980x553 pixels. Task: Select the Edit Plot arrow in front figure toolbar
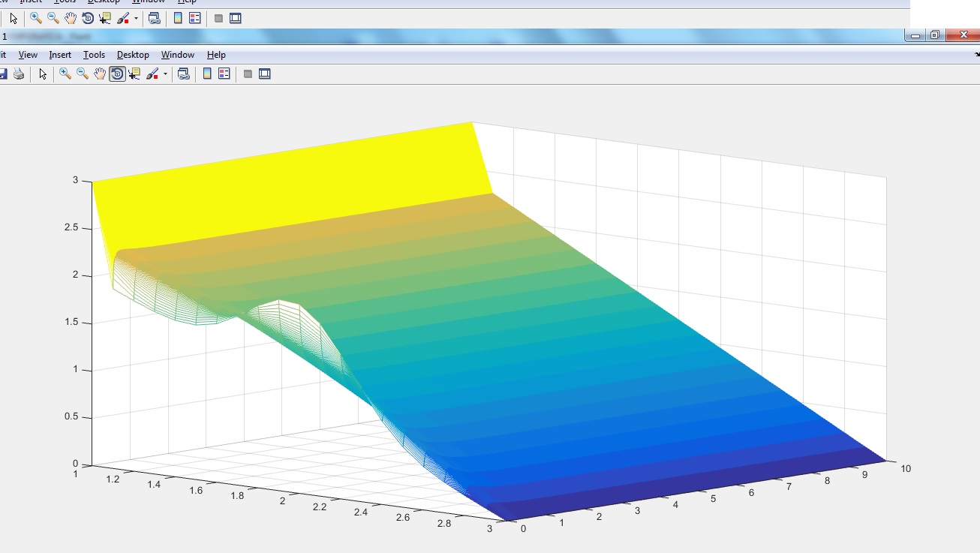tap(43, 74)
